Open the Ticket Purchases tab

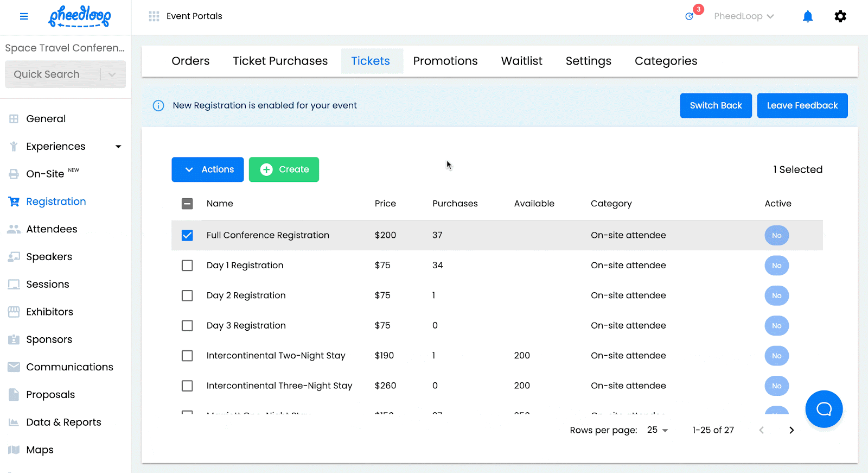[x=280, y=61]
